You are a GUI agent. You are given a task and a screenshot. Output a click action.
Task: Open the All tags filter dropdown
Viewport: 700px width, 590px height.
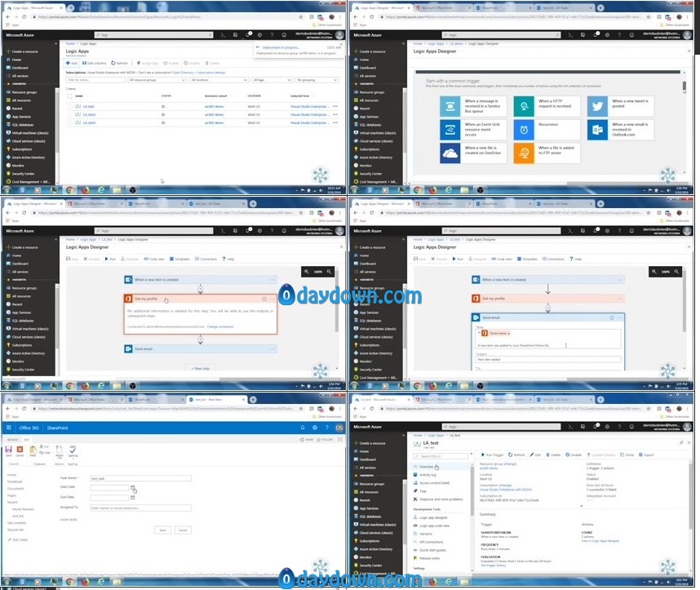[272, 80]
